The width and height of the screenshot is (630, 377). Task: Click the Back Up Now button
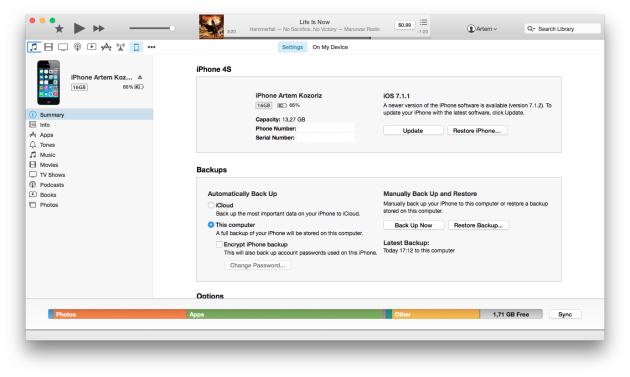(413, 225)
